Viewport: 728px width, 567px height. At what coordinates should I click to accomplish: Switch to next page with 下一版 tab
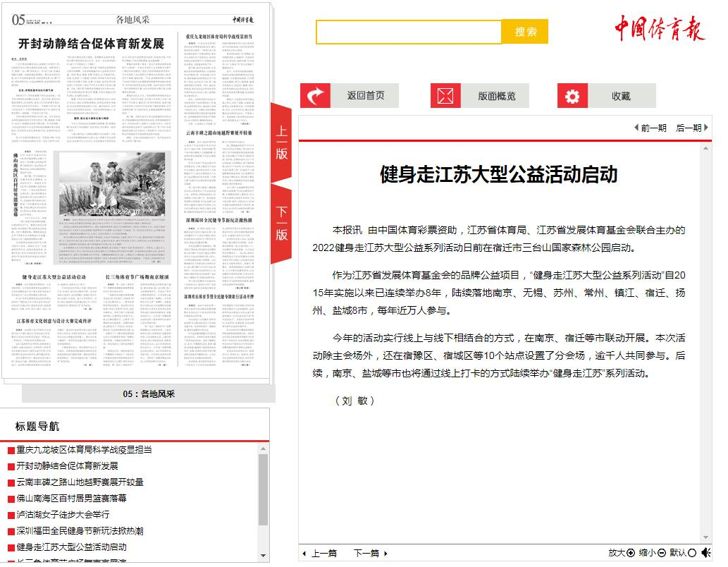pos(281,224)
